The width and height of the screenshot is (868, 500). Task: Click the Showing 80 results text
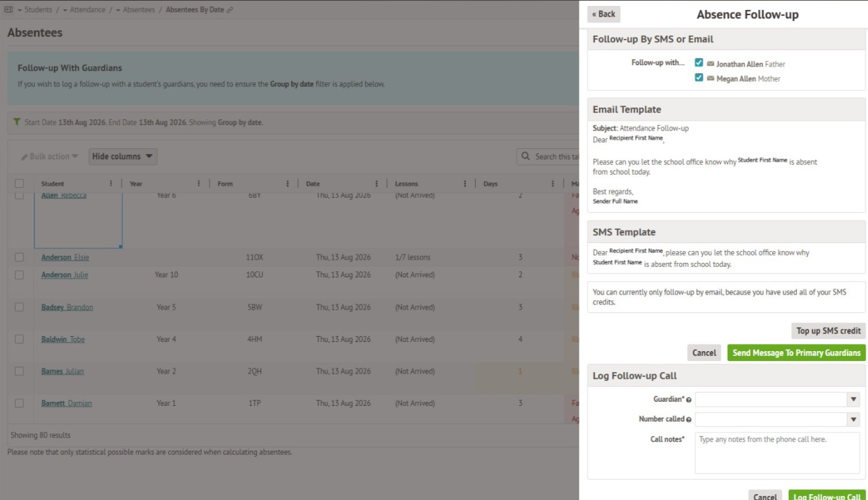(40, 435)
